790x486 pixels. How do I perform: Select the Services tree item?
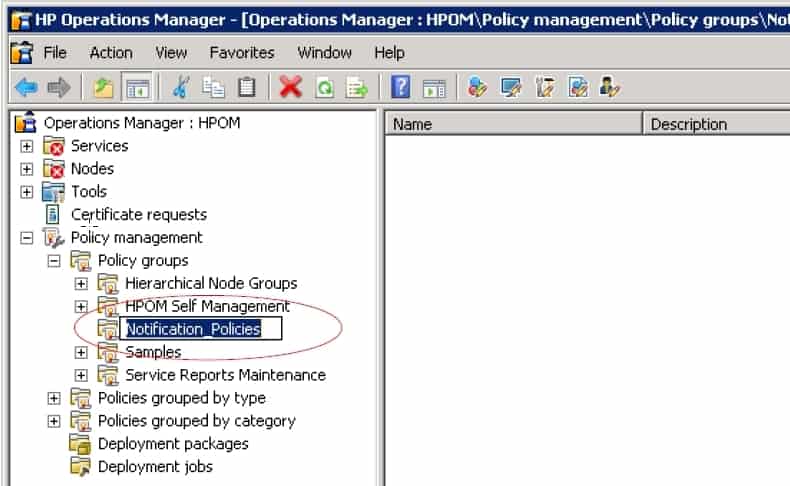pos(99,146)
